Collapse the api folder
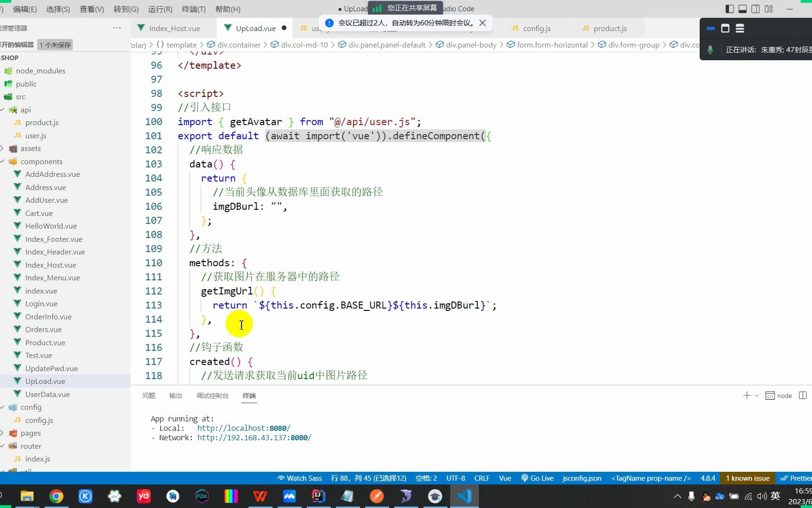812x508 pixels. tap(25, 110)
